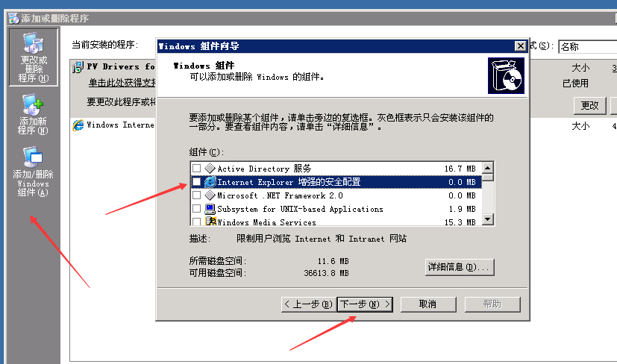Image resolution: width=617 pixels, height=364 pixels.
Task: Click the 下一步 (Next) button
Action: coord(365,304)
